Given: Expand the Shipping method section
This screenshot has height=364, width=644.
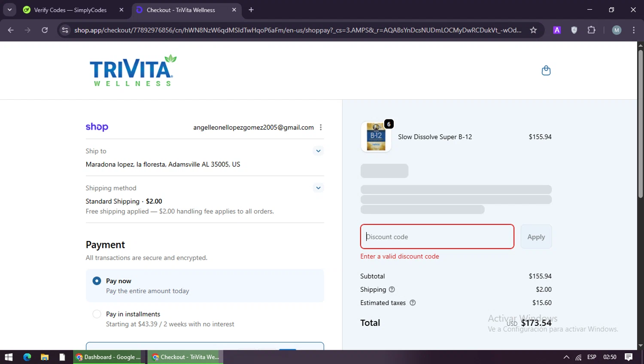Looking at the screenshot, I should pyautogui.click(x=318, y=188).
